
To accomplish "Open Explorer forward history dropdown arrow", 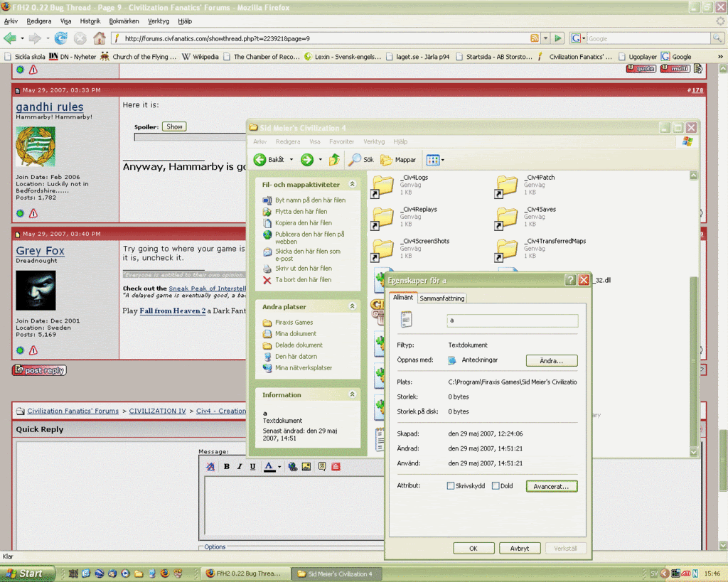I will click(321, 160).
